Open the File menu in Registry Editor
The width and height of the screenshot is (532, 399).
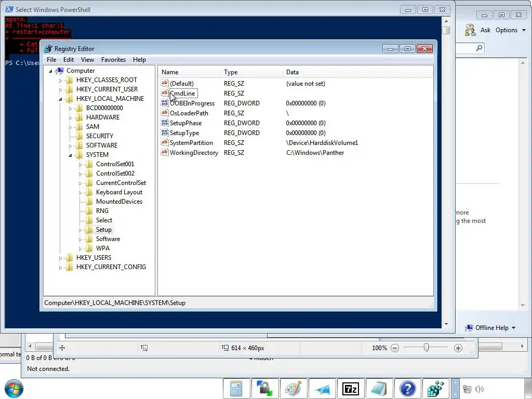(51, 60)
